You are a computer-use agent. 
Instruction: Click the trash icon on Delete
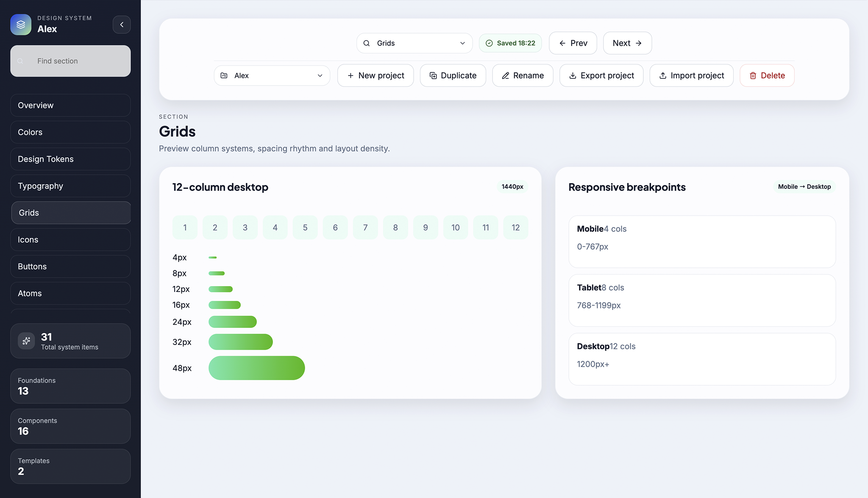click(x=753, y=75)
